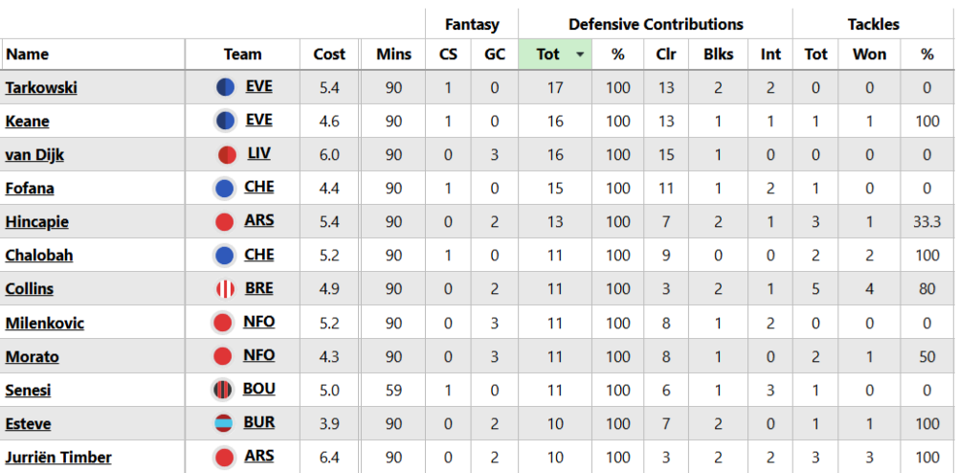This screenshot has height=473, width=980.
Task: Open Jurriën Timber player page
Action: click(58, 458)
